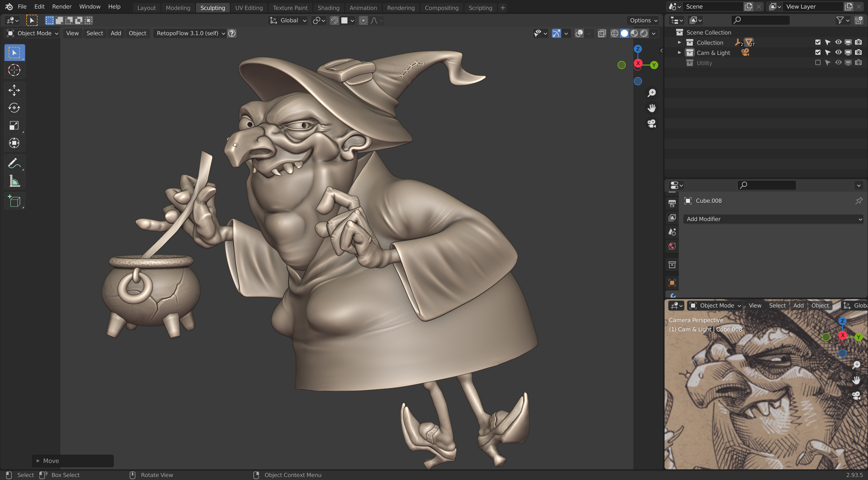This screenshot has width=868, height=480.
Task: Click the properties search field
Action: [767, 185]
